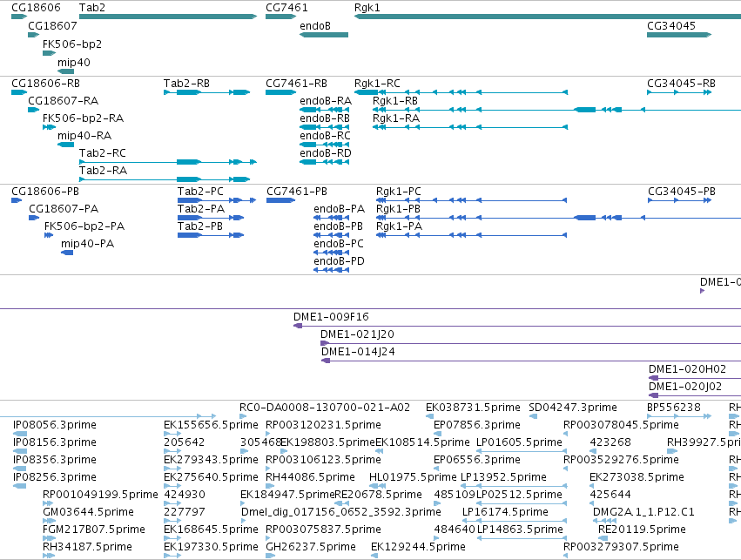The height and width of the screenshot is (560, 741).
Task: Click the DME1-009F16 clone label
Action: (x=331, y=317)
